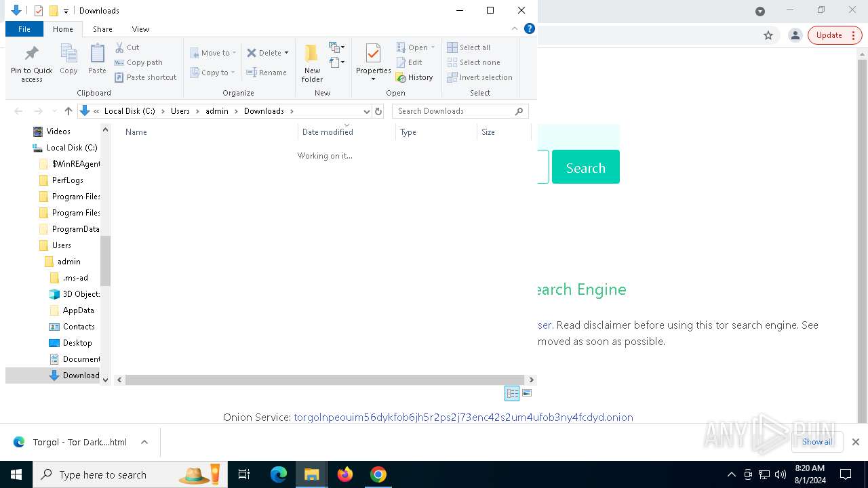This screenshot has width=868, height=488.
Task: Go up one folder level
Action: pyautogui.click(x=68, y=111)
